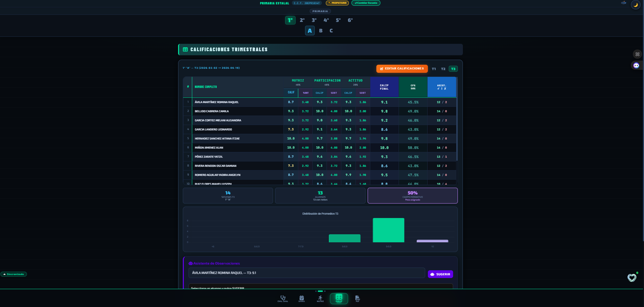Select the HERNADEZ SANCHEZ AITANA ITZAE row
This screenshot has height=307, width=644.
320,139
